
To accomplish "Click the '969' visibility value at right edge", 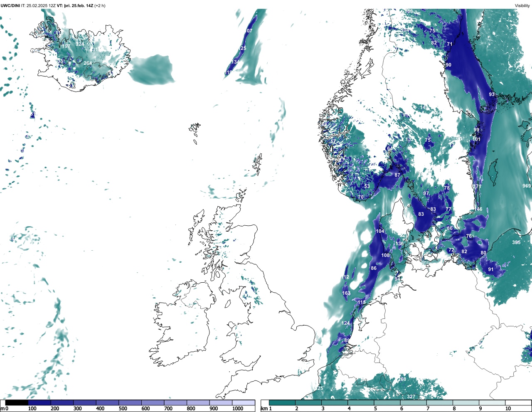I will point(527,186).
